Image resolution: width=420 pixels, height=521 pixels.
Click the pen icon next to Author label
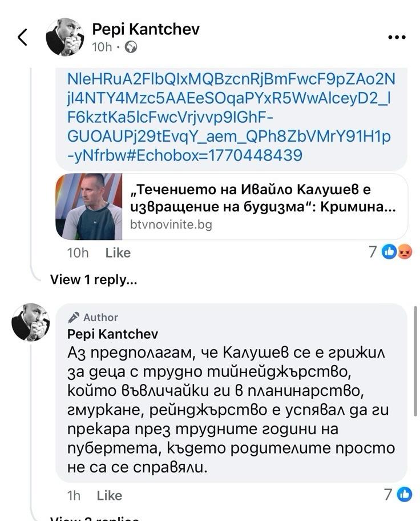[74, 318]
